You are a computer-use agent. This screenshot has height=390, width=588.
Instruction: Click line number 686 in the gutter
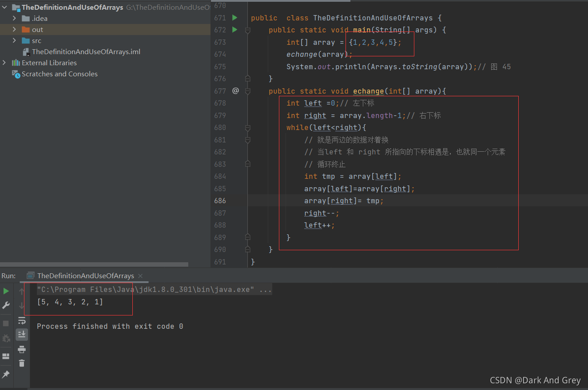[x=220, y=201]
